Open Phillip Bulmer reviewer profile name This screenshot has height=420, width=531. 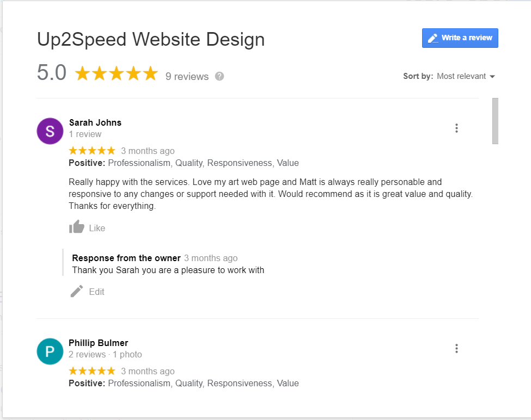pyautogui.click(x=99, y=343)
